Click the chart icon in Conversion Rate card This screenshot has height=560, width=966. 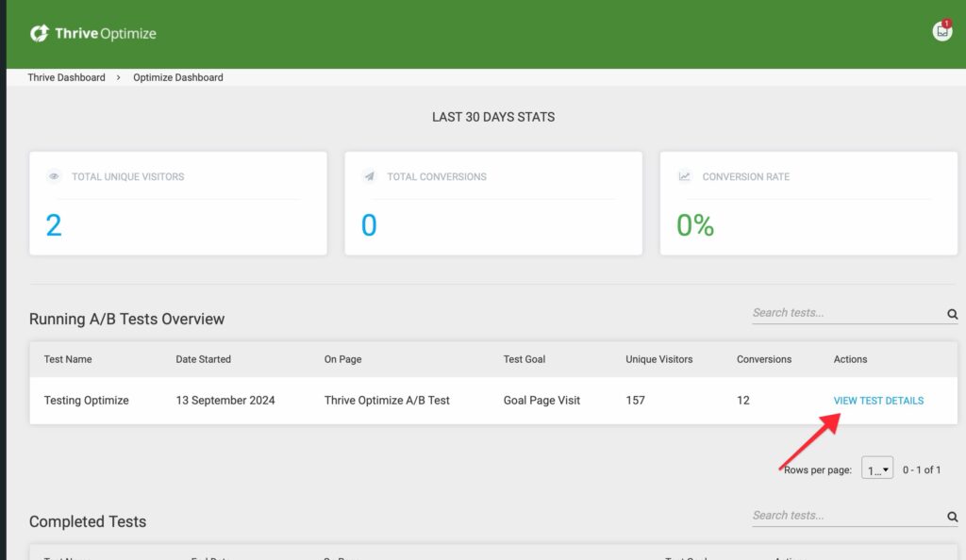[684, 176]
